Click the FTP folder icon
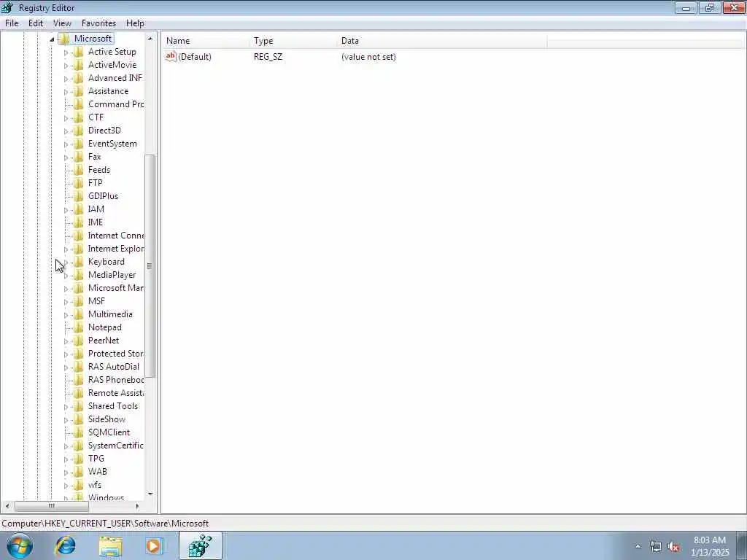Image resolution: width=747 pixels, height=560 pixels. click(x=79, y=183)
